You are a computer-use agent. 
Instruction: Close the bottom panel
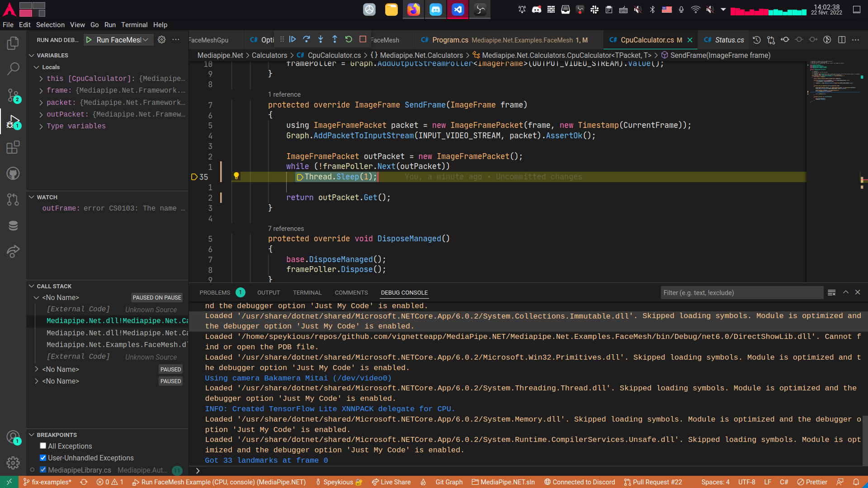coord(858,292)
